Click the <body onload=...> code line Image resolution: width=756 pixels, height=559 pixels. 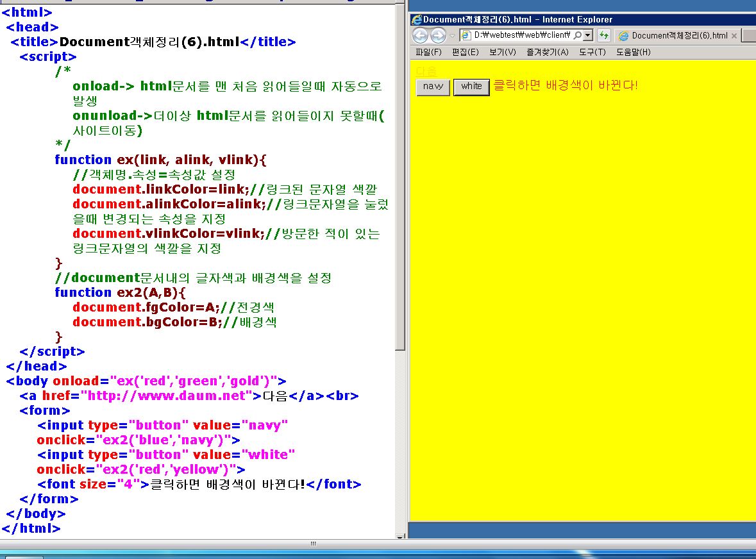[x=146, y=381]
